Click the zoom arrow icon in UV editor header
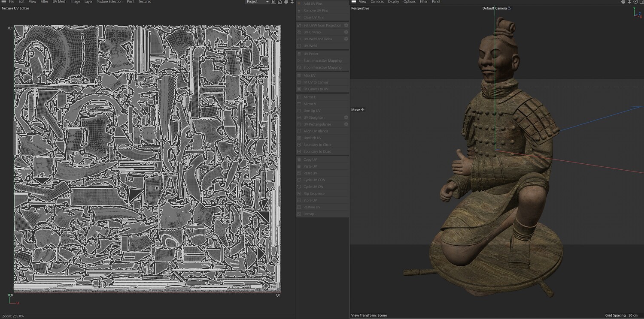Image resolution: width=644 pixels, height=319 pixels. click(292, 2)
